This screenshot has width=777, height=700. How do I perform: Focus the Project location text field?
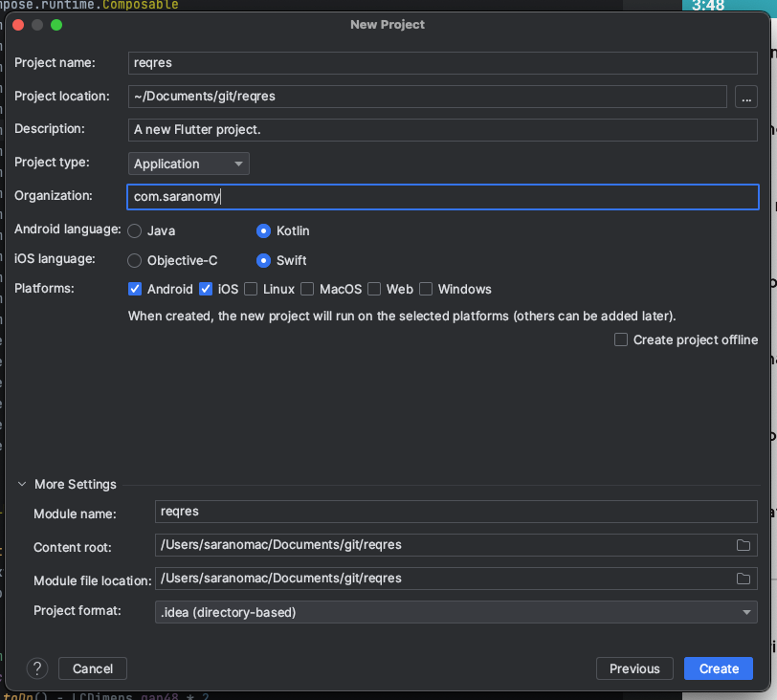pyautogui.click(x=427, y=97)
